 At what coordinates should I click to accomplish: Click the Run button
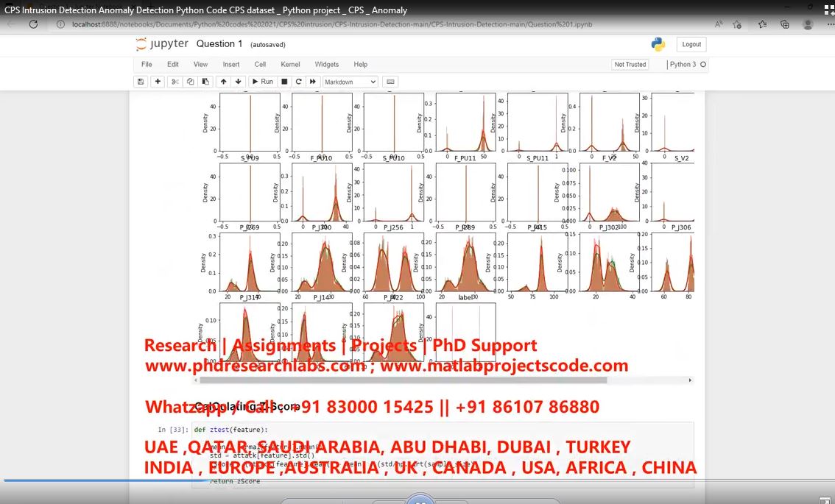tap(262, 82)
